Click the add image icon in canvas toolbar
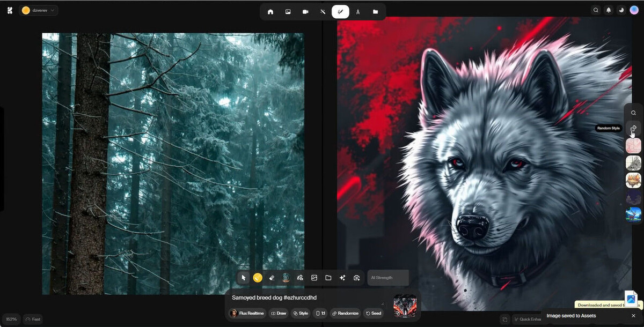The height and width of the screenshot is (327, 644). 314,278
